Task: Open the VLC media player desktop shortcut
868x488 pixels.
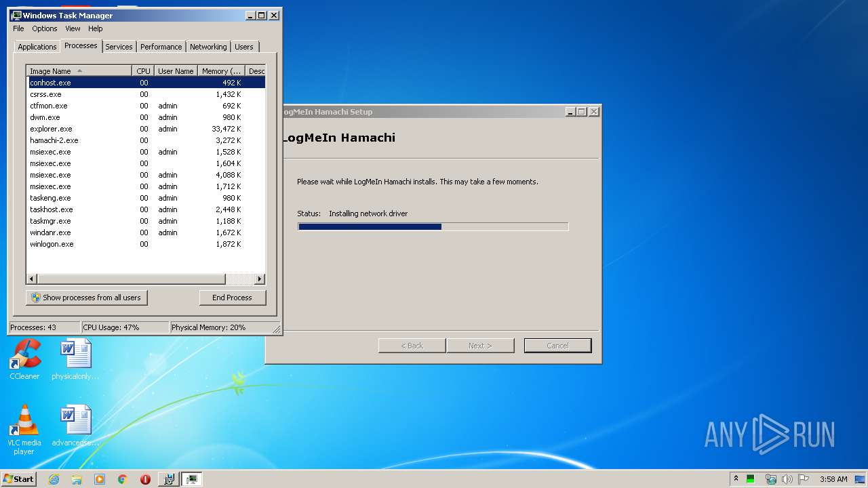Action: (24, 430)
